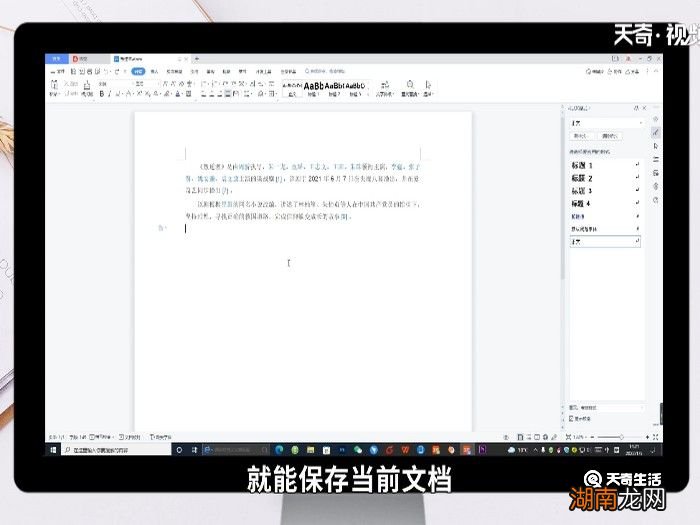Expand the ribbon style gallery arrow
Image resolution: width=700 pixels, height=525 pixels.
coord(368,94)
